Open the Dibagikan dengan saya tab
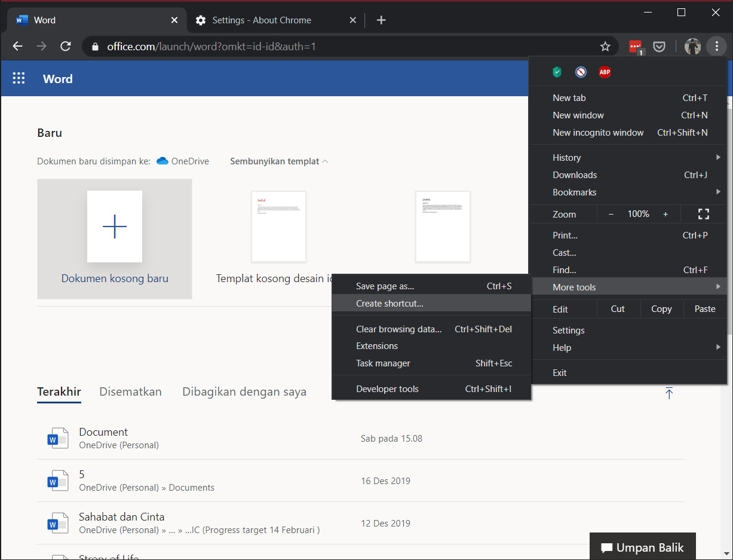 click(244, 392)
